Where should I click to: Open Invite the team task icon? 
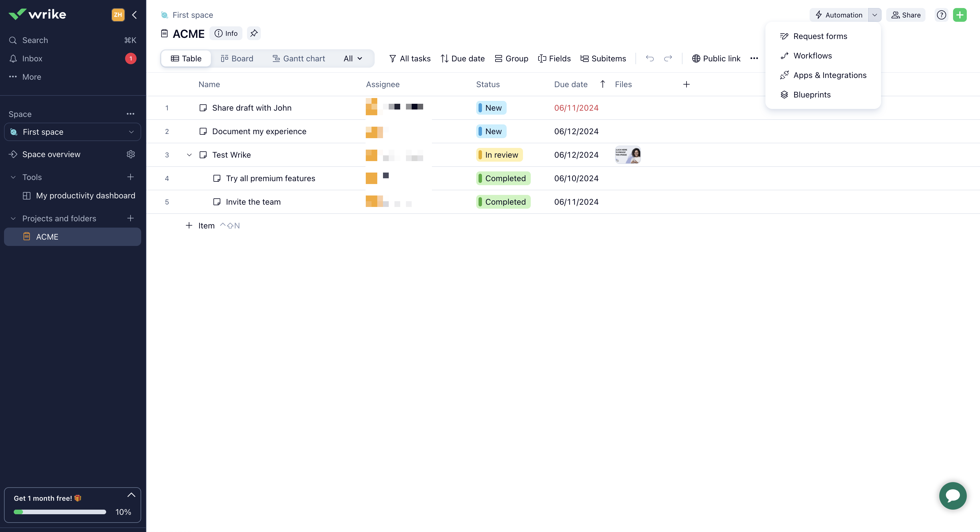[217, 202]
